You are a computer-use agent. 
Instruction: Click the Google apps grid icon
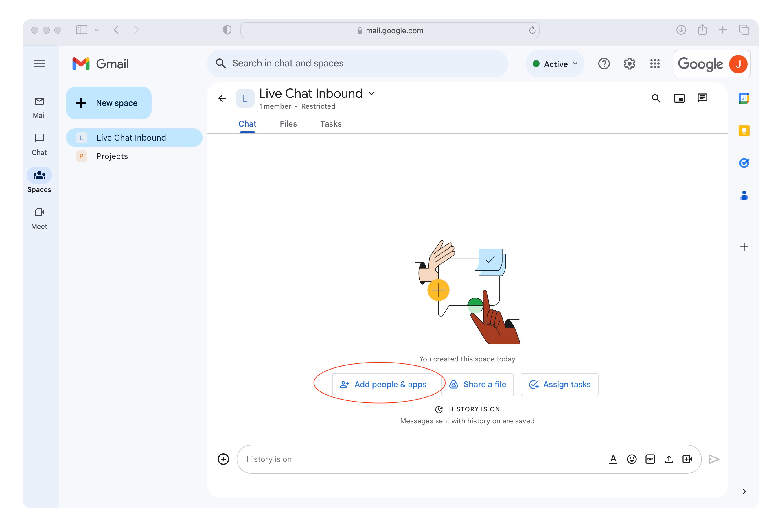coord(656,63)
